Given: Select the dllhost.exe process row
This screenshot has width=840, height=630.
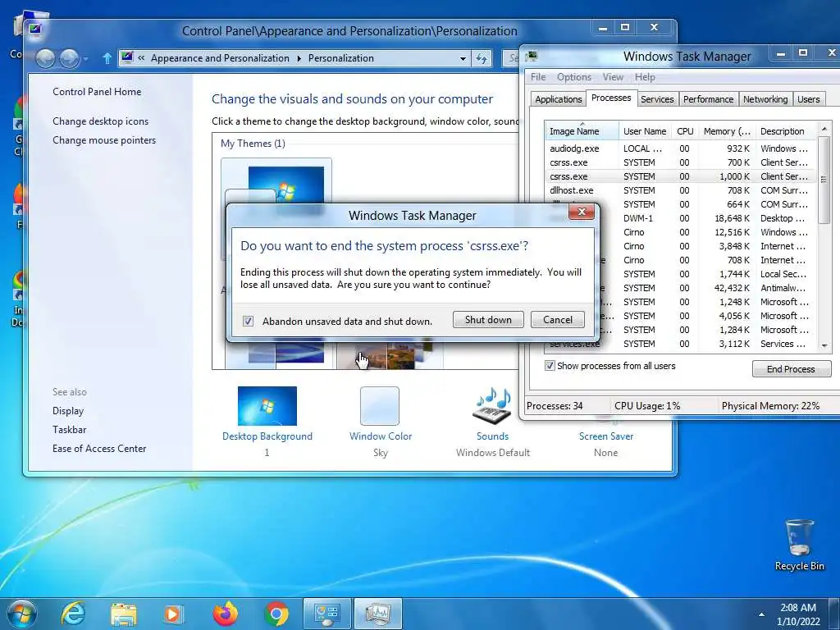Looking at the screenshot, I should pyautogui.click(x=682, y=190).
